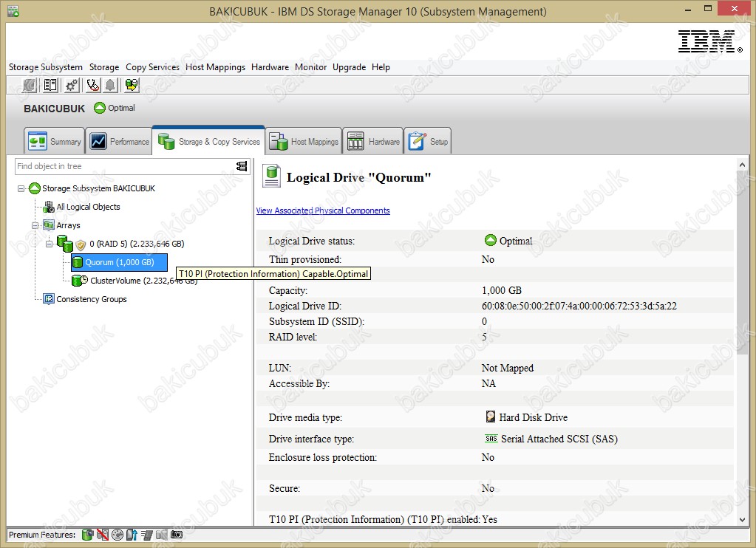Viewport: 756px width, 548px height.
Task: Open the Help menu
Action: click(381, 67)
